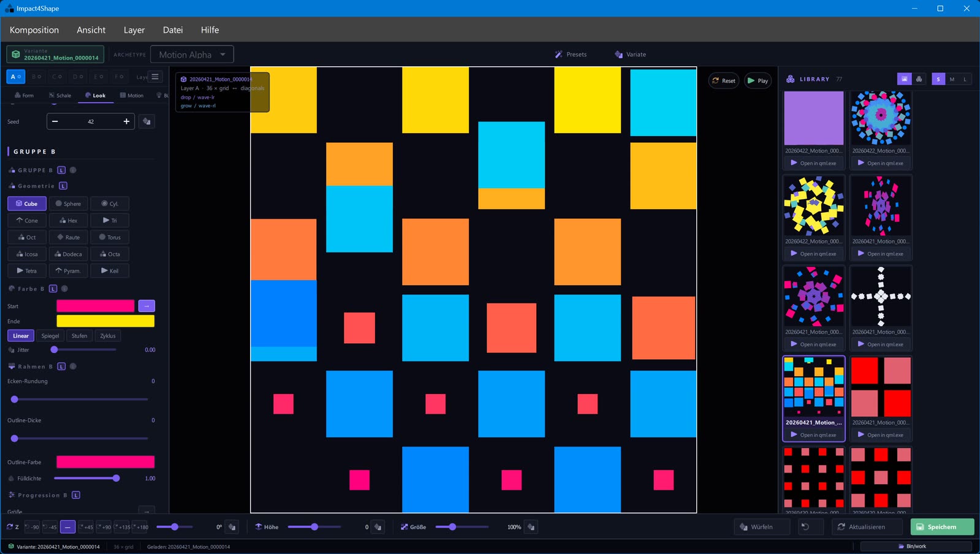
Task: Increase the Seed value with plus
Action: click(126, 121)
